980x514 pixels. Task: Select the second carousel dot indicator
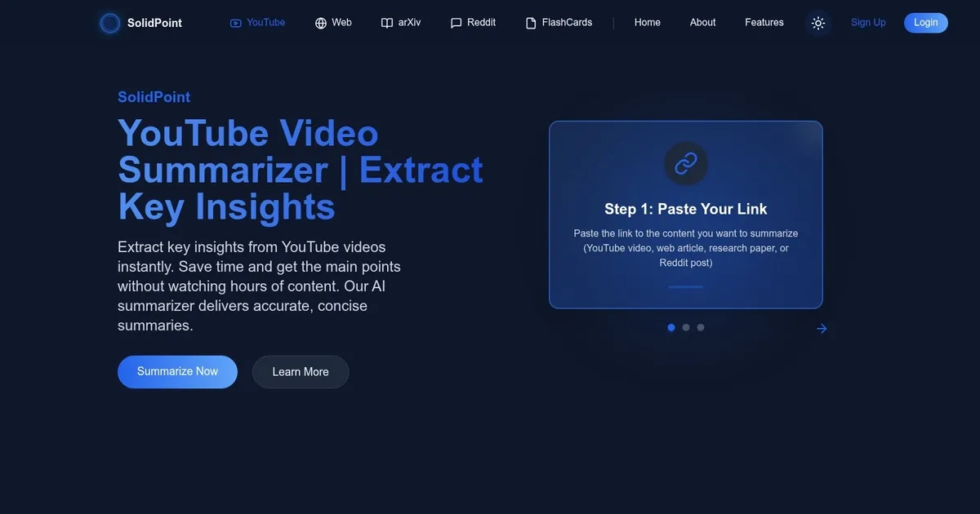(x=686, y=327)
